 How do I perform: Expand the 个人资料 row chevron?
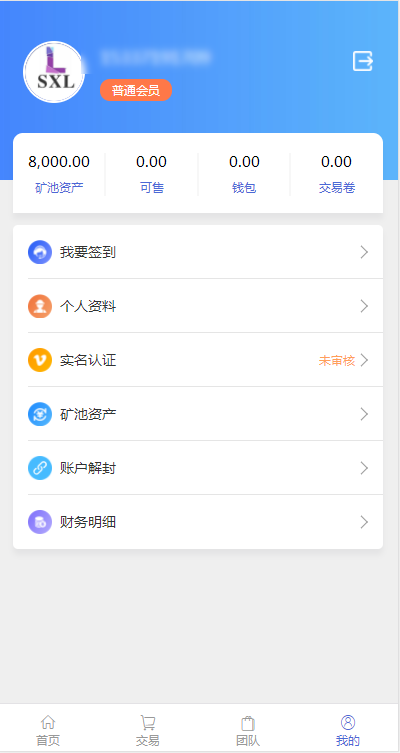[364, 306]
